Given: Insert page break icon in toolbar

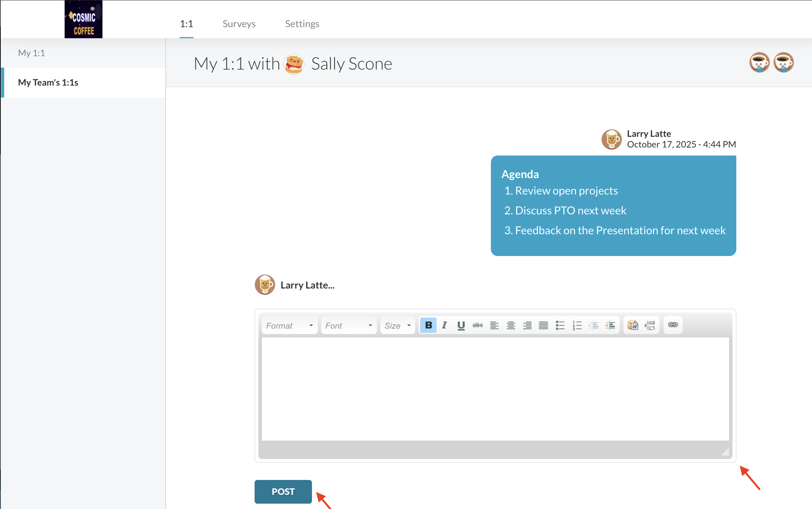Looking at the screenshot, I should [x=650, y=325].
